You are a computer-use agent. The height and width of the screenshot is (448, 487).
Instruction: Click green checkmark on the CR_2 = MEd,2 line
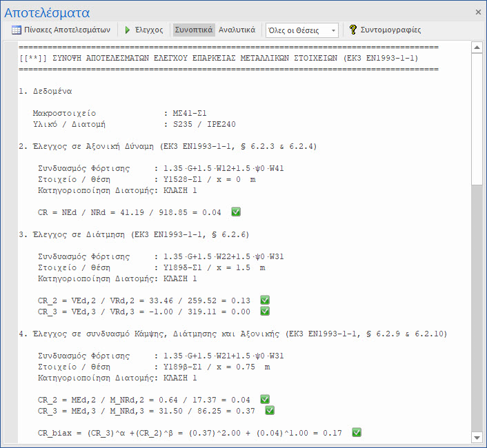tap(265, 399)
